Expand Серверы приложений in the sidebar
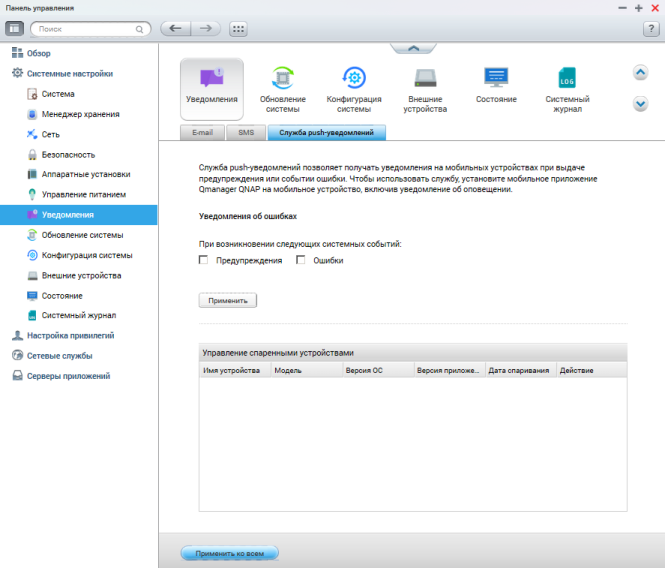Image resolution: width=665 pixels, height=568 pixels. [61, 376]
